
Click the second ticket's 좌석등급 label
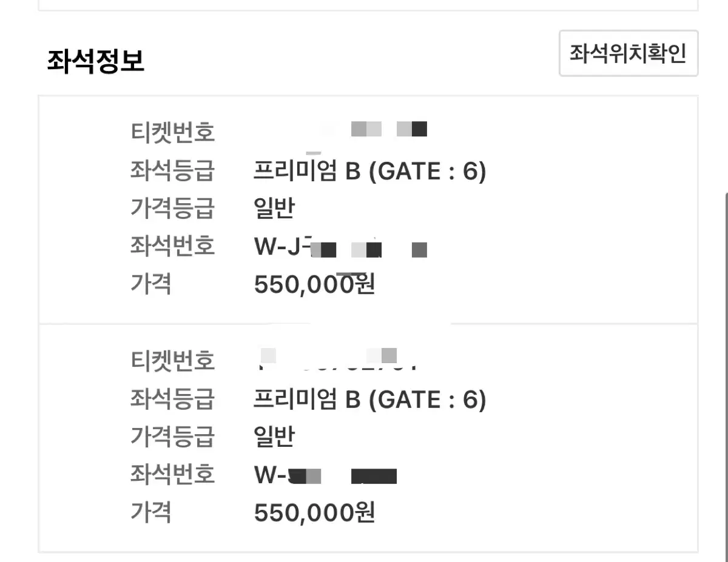(x=172, y=399)
